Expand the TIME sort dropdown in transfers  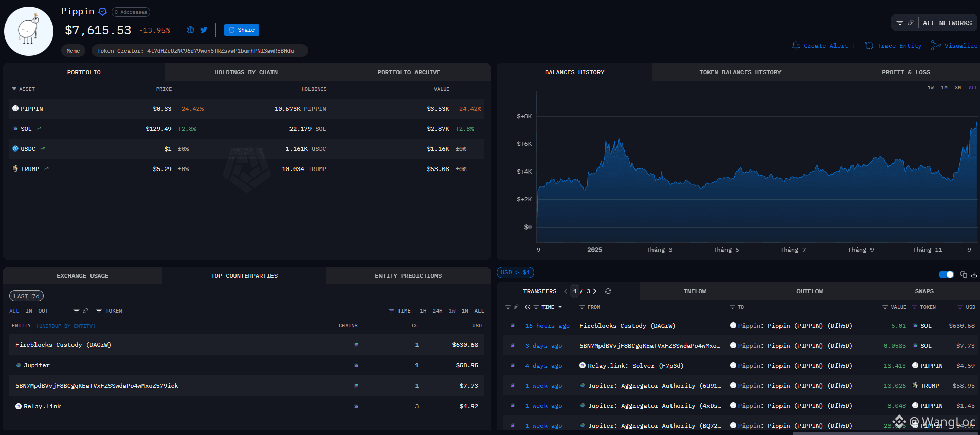560,307
